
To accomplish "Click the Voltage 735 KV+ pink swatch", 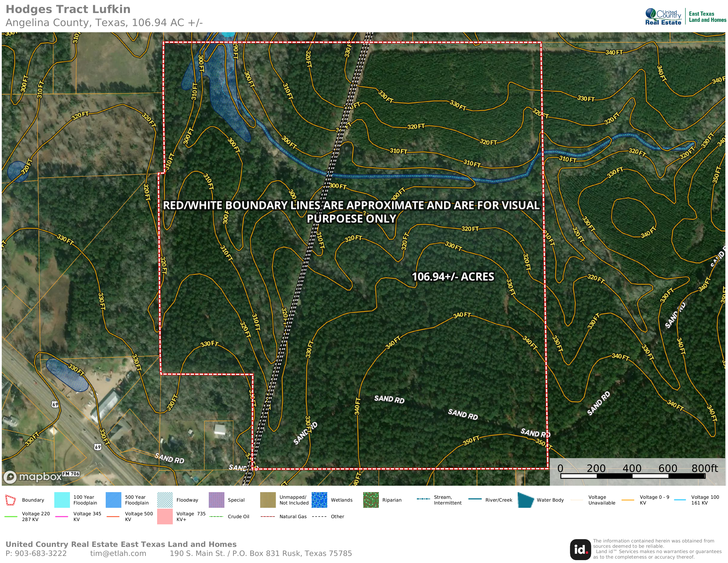I will 165,516.
